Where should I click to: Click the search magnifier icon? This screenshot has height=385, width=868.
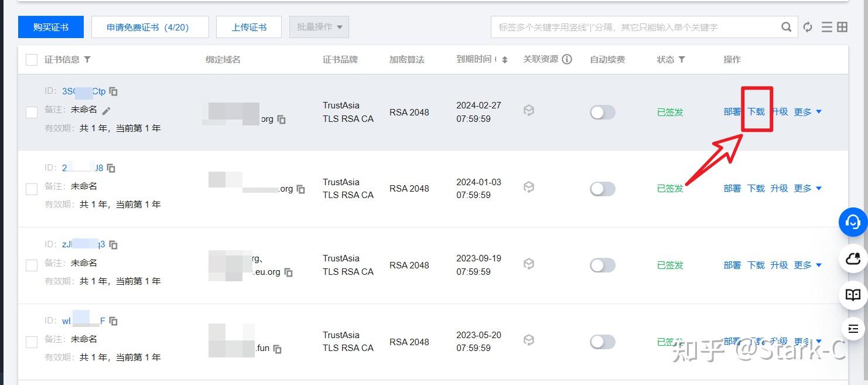pos(787,26)
